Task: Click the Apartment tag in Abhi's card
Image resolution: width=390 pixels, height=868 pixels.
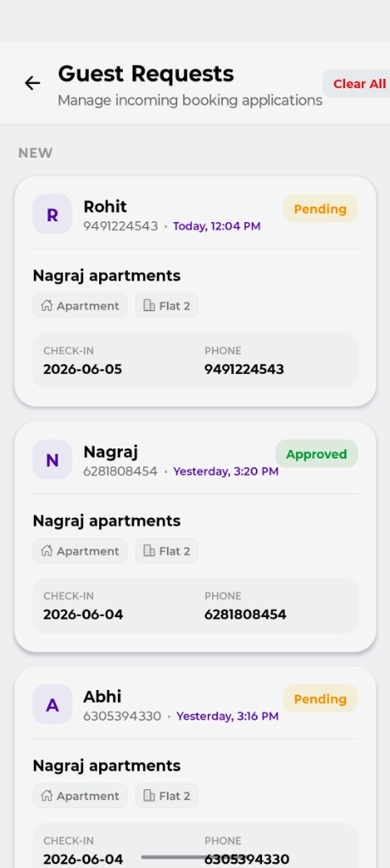Action: click(80, 795)
